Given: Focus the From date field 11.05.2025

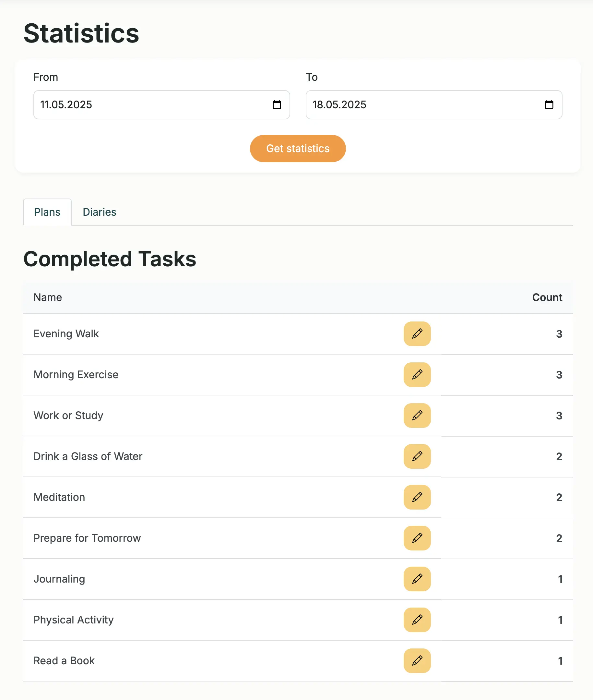Looking at the screenshot, I should tap(161, 105).
